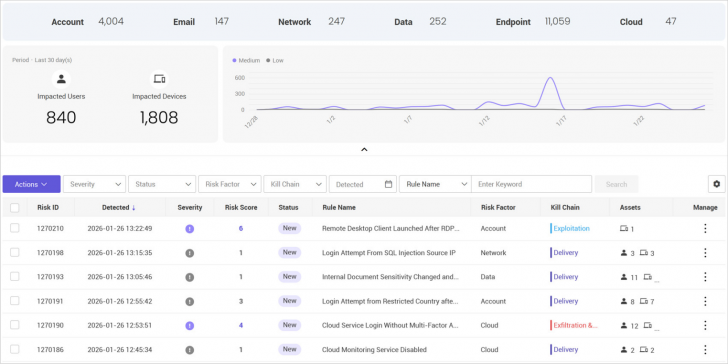Toggle Low series in chart legend
Viewport: 728px width, 364px height.
[x=275, y=60]
